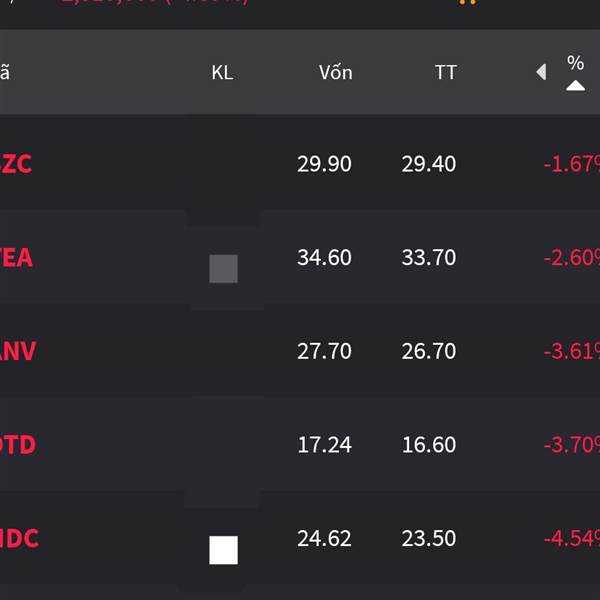Screen dimensions: 600x600
Task: Tap the TT price 16.60
Action: click(x=428, y=445)
